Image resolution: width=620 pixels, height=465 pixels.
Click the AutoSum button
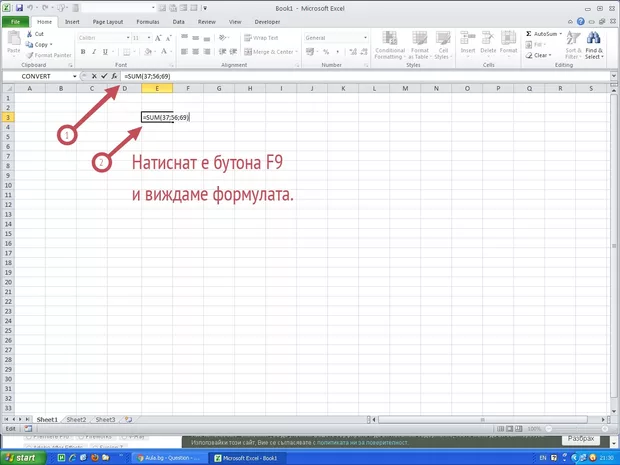click(x=541, y=34)
